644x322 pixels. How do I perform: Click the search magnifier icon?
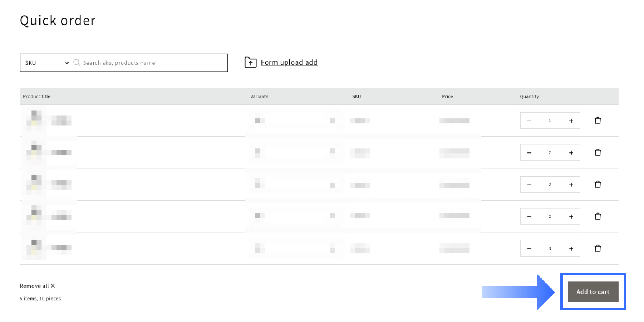click(x=77, y=62)
